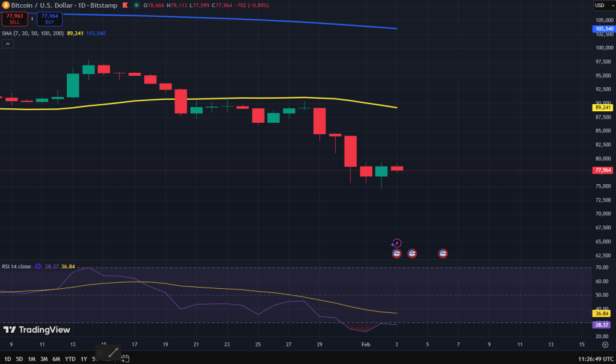This screenshot has width=616, height=364.
Task: Click the BUY 77,964 button
Action: click(49, 19)
